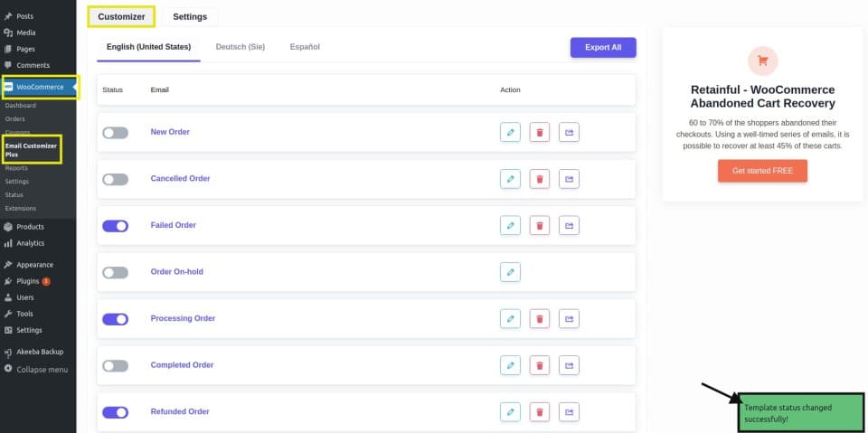Open the Processing Order email link

coord(183,318)
